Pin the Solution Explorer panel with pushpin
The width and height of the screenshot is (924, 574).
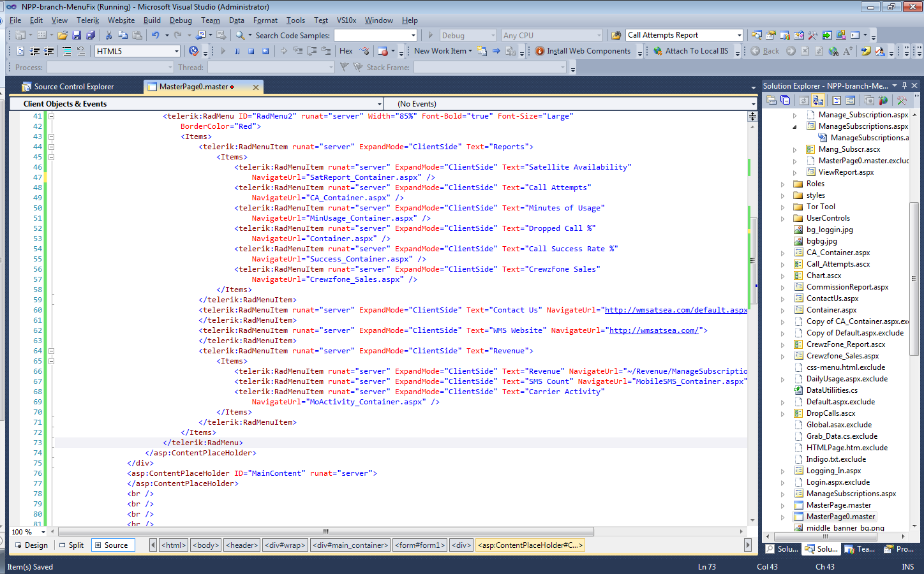click(904, 85)
